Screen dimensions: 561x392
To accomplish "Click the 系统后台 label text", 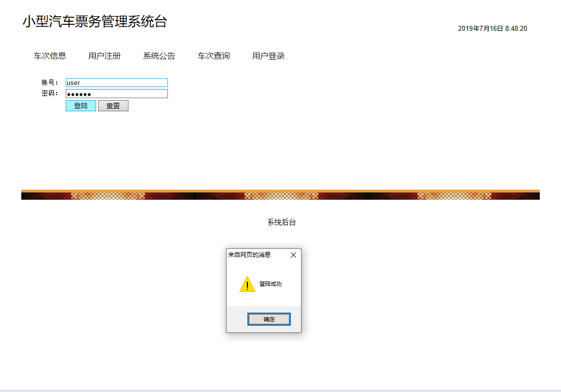I will coord(281,222).
